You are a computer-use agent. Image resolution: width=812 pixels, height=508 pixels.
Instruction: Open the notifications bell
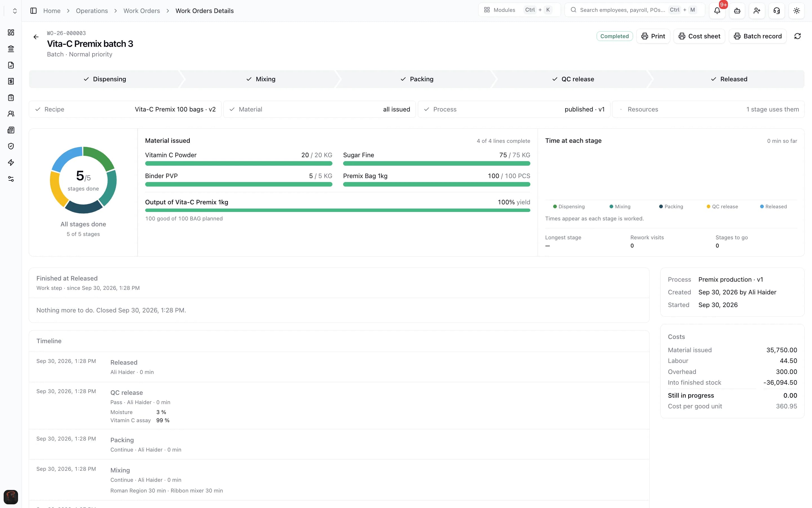[x=717, y=11]
